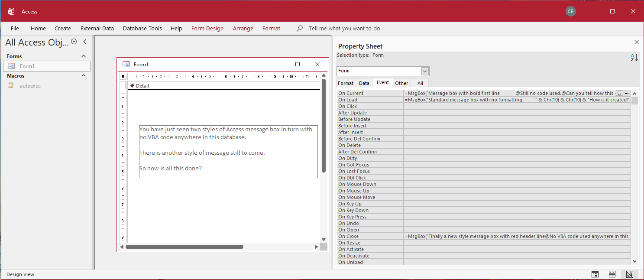Open the Form Design ribbon tab
The image size is (644, 280).
click(x=207, y=29)
